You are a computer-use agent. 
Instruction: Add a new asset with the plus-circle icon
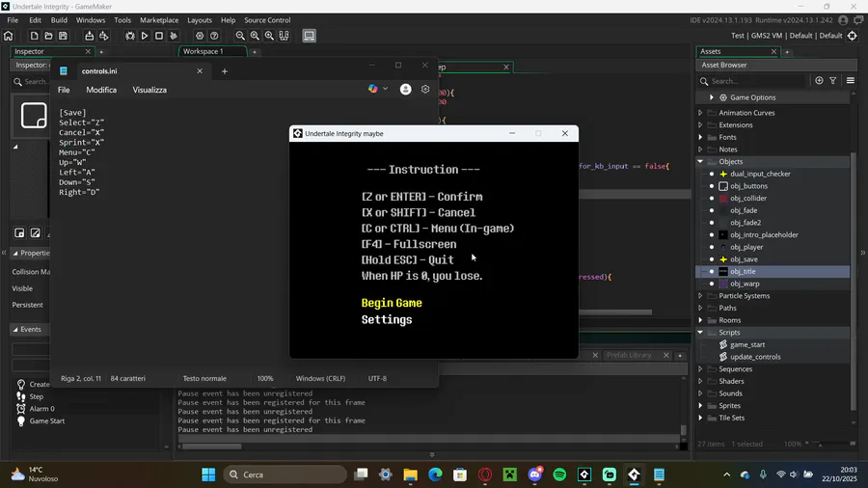tap(819, 80)
